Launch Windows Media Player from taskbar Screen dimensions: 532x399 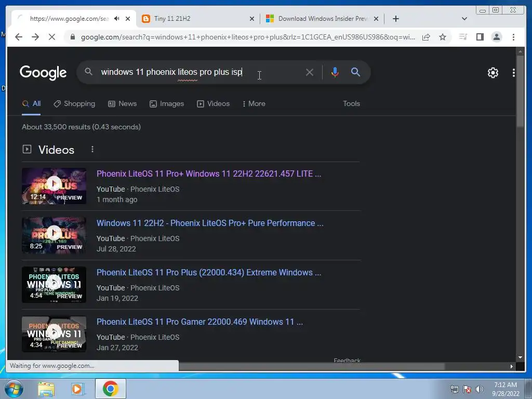(78, 389)
